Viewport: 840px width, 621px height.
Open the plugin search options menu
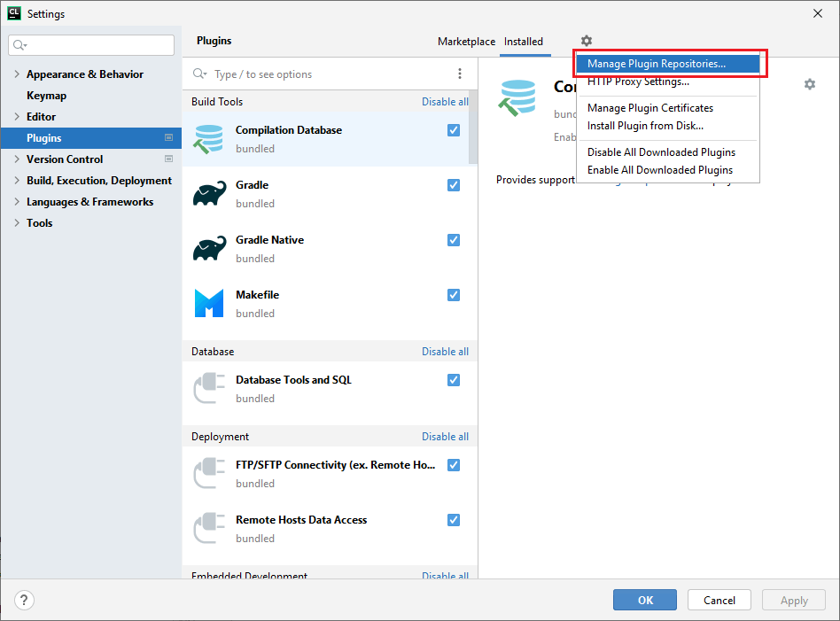(x=459, y=74)
